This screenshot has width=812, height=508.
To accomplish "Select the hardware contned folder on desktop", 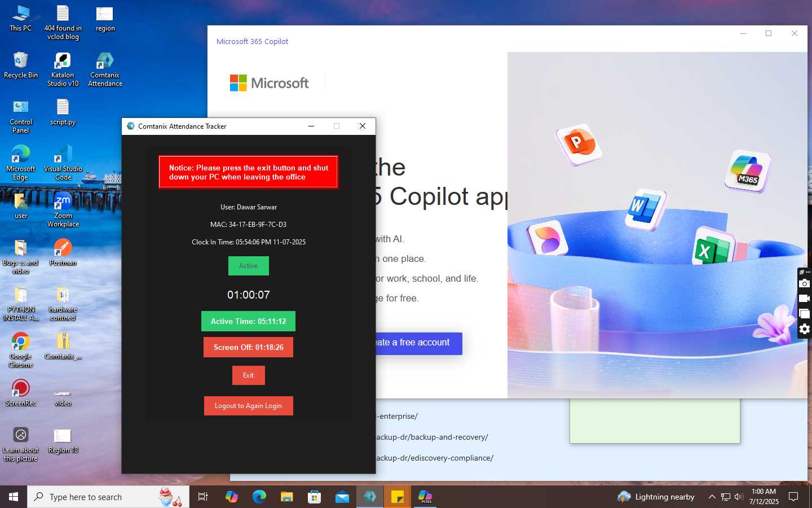I will (x=63, y=303).
